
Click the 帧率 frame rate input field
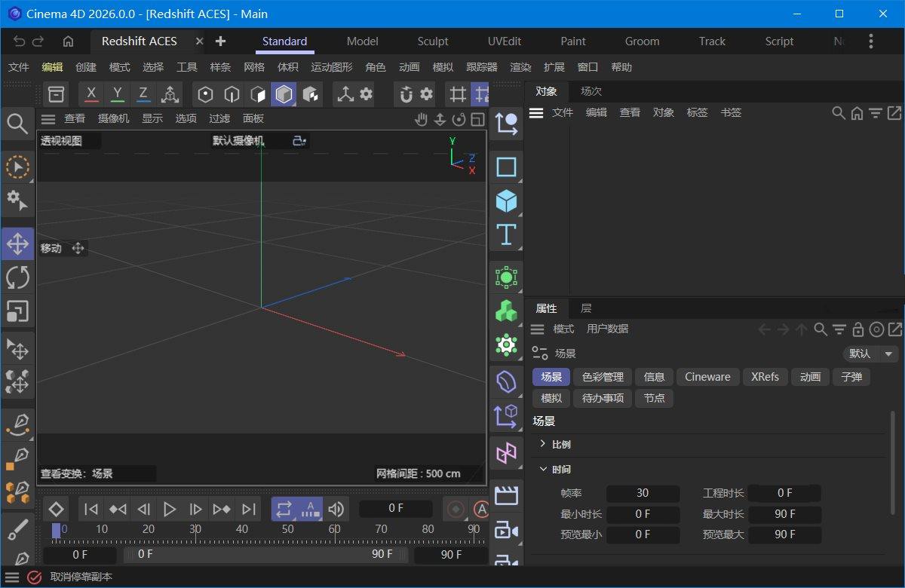click(643, 493)
